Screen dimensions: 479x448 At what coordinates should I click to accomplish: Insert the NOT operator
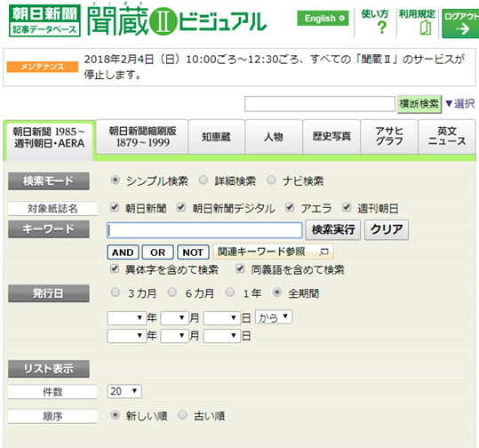193,252
